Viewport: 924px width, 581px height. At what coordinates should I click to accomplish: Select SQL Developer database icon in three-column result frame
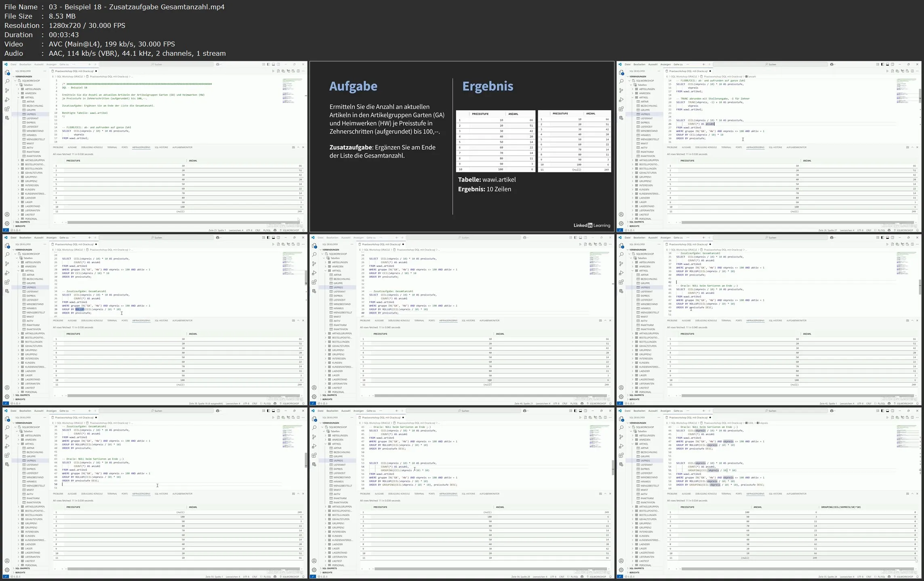click(621, 465)
